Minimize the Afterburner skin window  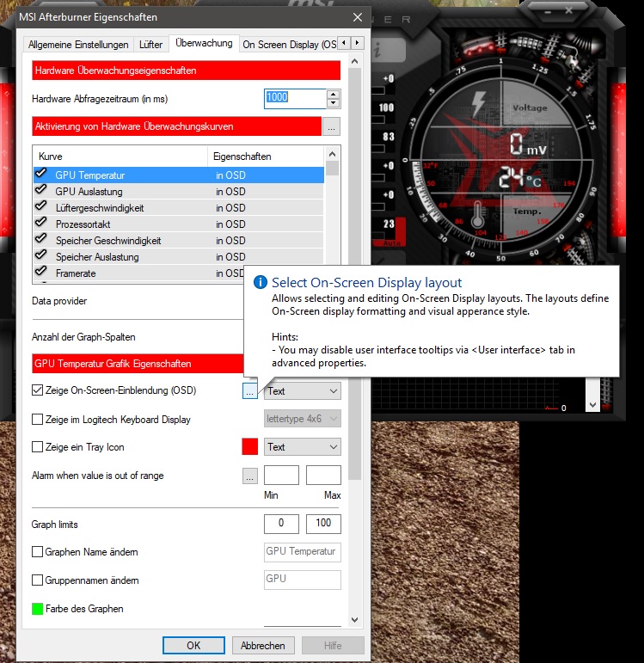(549, 11)
